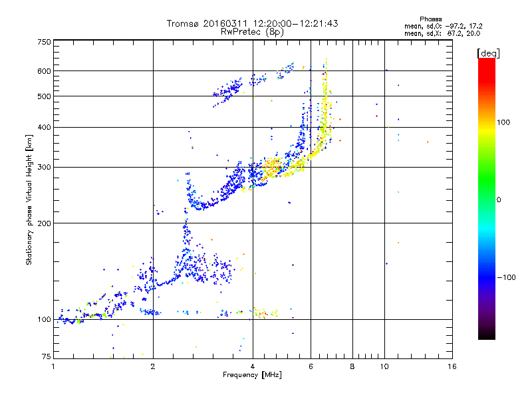The height and width of the screenshot is (399, 532).
Task: Select the 'mean, sd,X: 87.2, 20.0' line
Action: [442, 33]
